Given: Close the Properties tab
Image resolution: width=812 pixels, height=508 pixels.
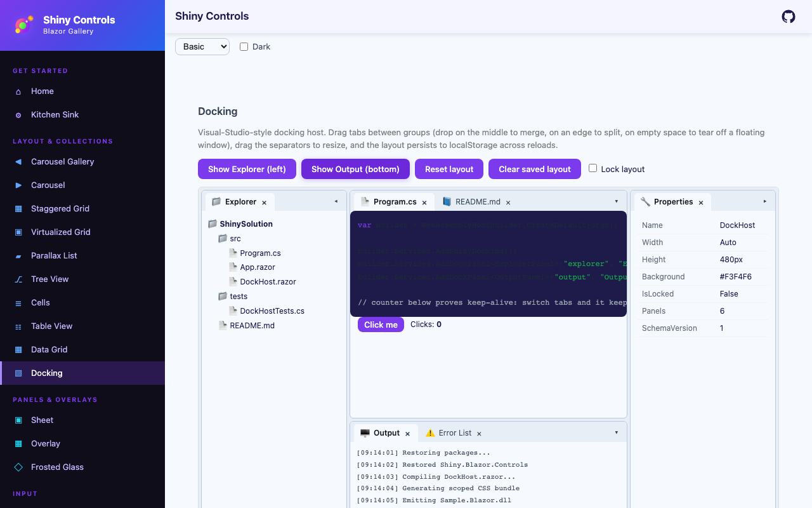Looking at the screenshot, I should pyautogui.click(x=701, y=203).
